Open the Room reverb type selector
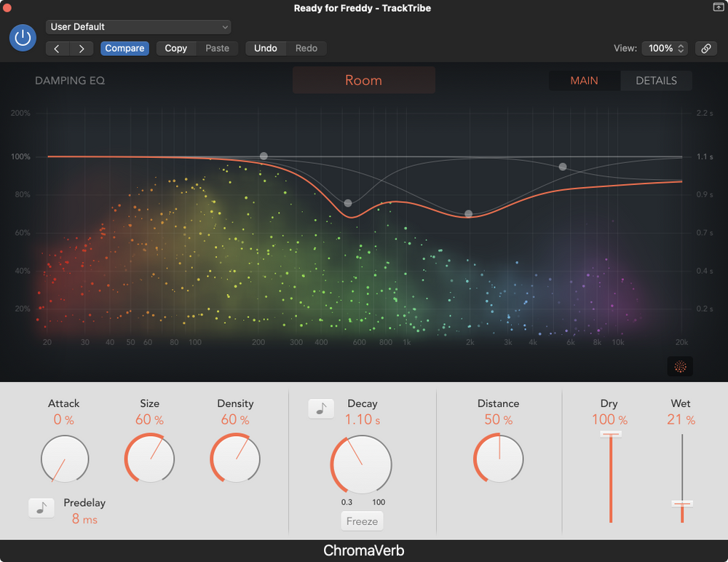728x562 pixels. 363,80
